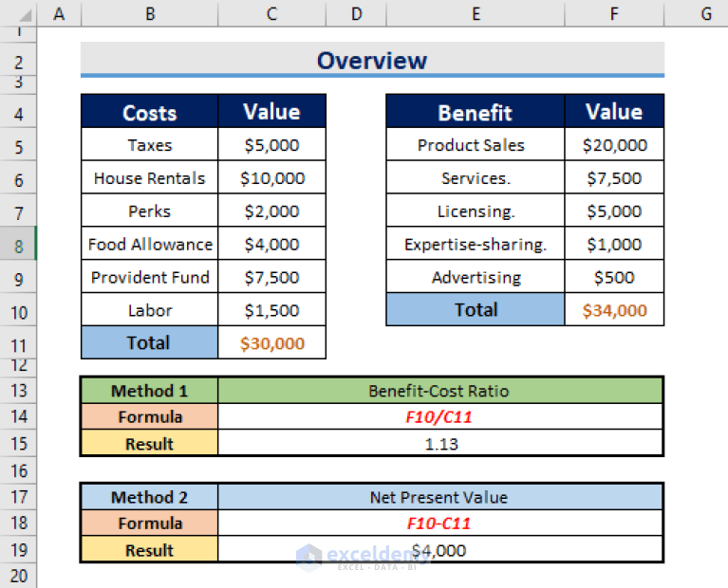Image resolution: width=728 pixels, height=588 pixels.
Task: Select the $4,000 result in row 19
Action: 440,549
